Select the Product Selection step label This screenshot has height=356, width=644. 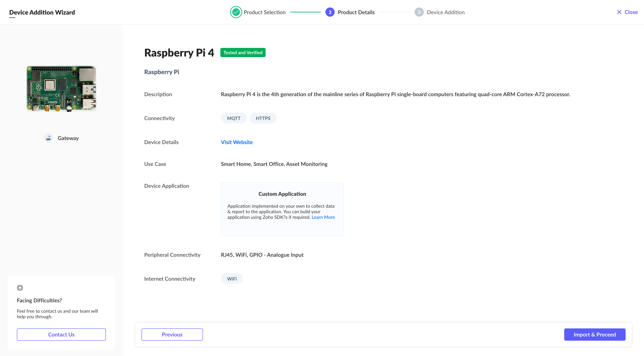tap(264, 12)
